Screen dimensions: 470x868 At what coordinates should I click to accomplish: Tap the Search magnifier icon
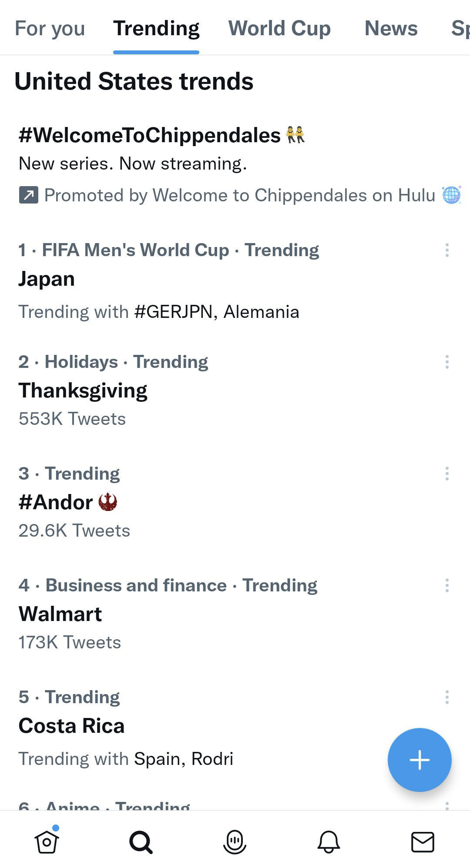point(141,842)
